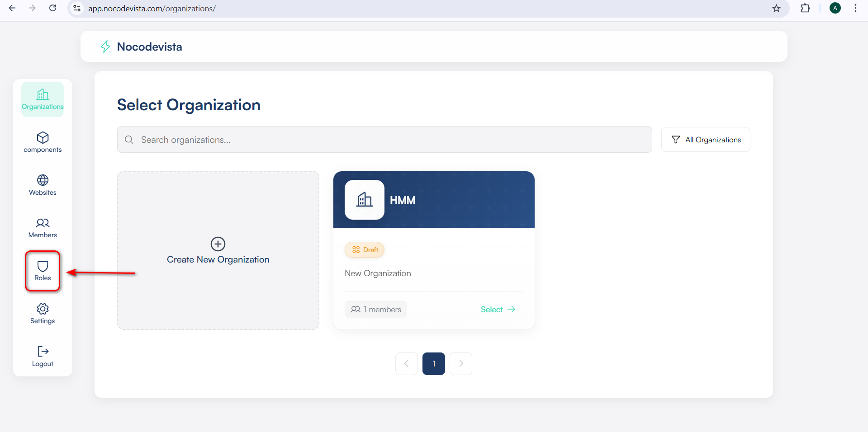Expand the All Organizations filter dropdown

705,140
